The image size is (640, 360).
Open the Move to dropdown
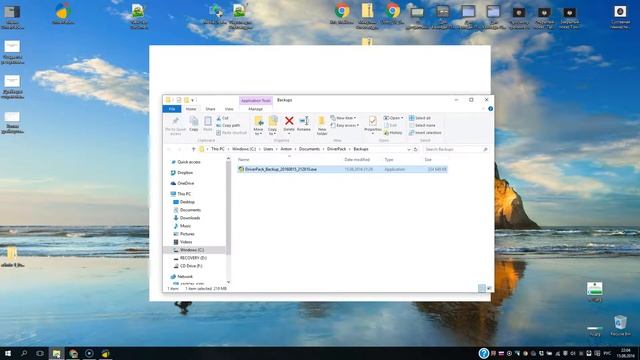click(x=258, y=125)
